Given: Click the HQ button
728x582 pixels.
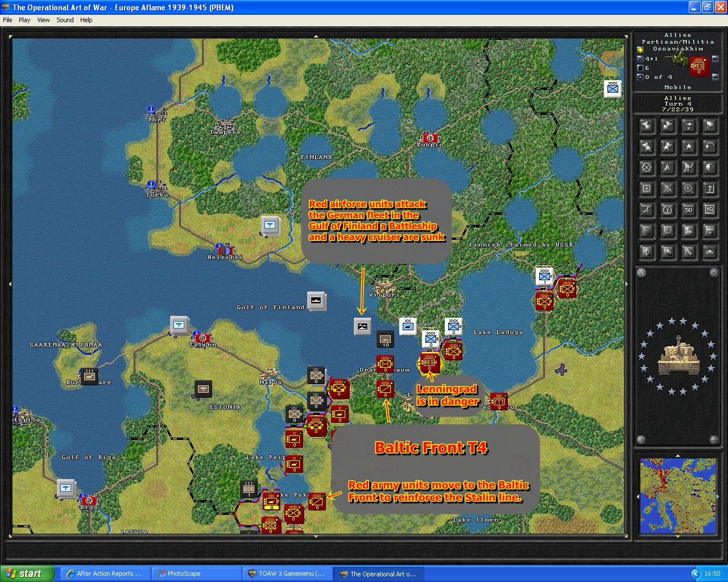Looking at the screenshot, I should (710, 210).
